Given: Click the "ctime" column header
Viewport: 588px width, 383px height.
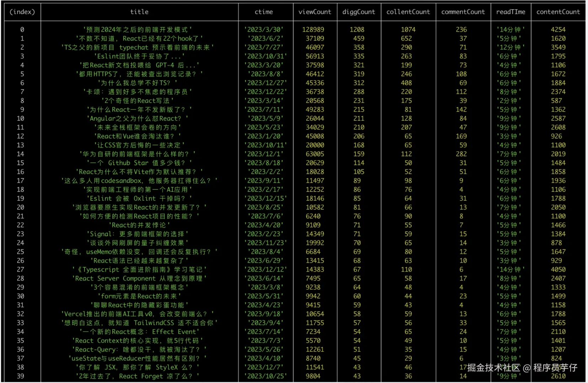Looking at the screenshot, I should pyautogui.click(x=264, y=12).
